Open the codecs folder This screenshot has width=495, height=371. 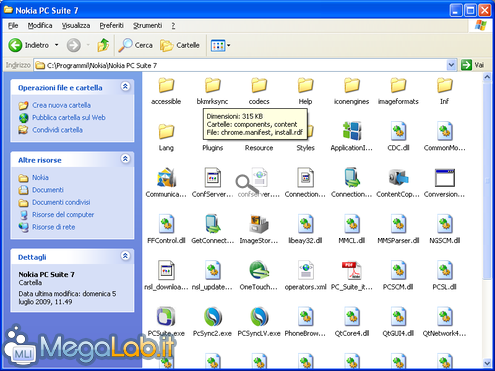click(x=259, y=91)
